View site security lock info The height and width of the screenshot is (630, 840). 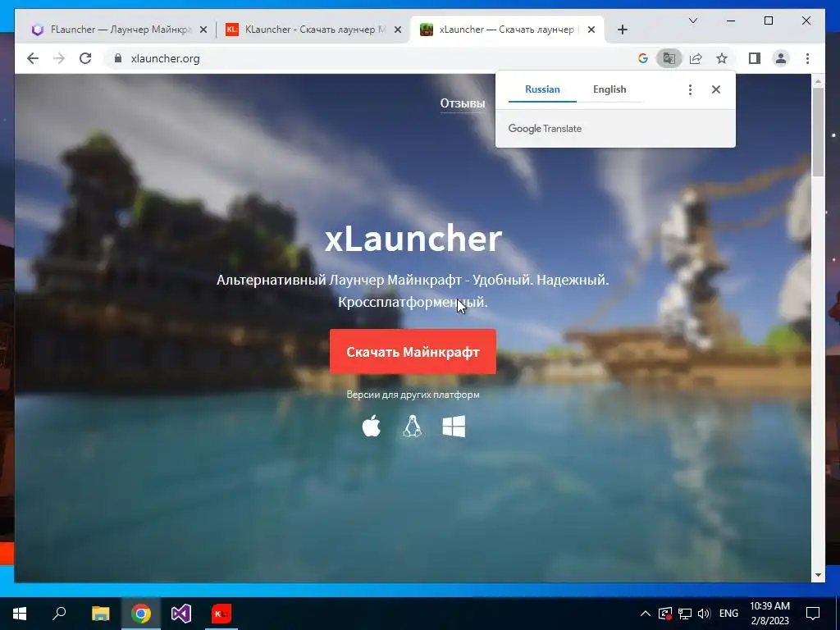[118, 58]
